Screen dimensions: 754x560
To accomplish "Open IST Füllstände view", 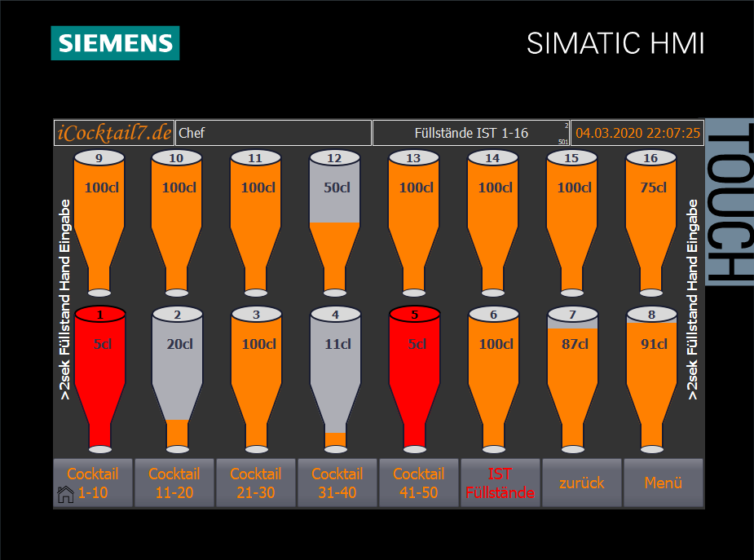I will tap(500, 483).
